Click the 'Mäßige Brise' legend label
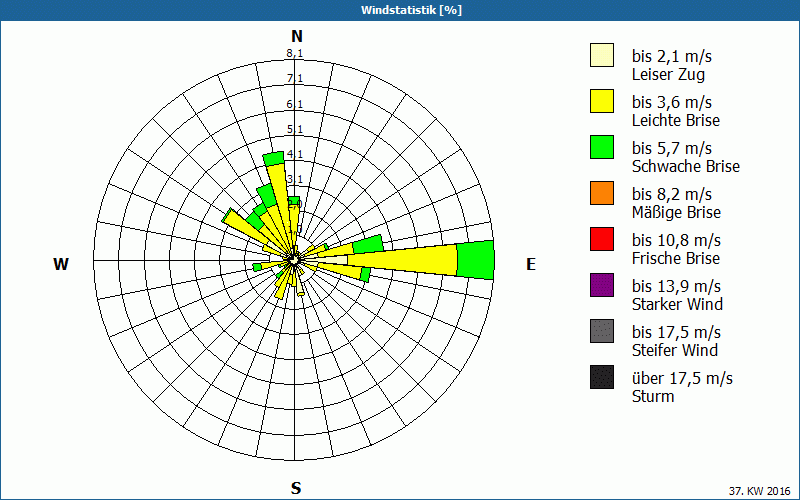 tap(677, 212)
